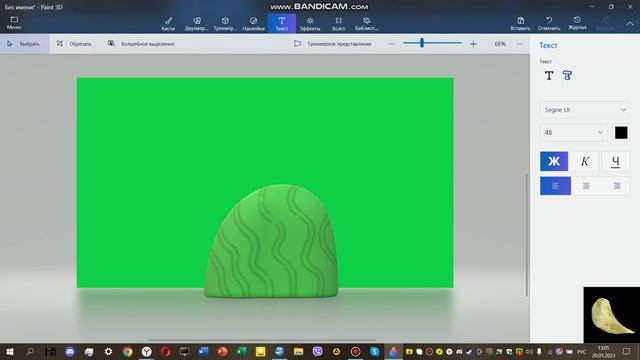Screen dimensions: 640x360
Task: Open the Трехмерные фигуры (3D shapes) tool
Action: coord(225,24)
